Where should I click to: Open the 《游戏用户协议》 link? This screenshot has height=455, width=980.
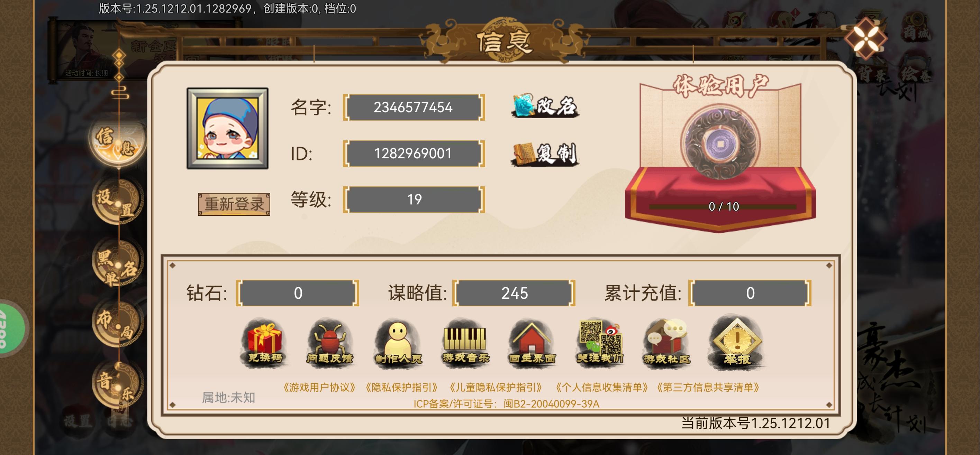pos(319,387)
